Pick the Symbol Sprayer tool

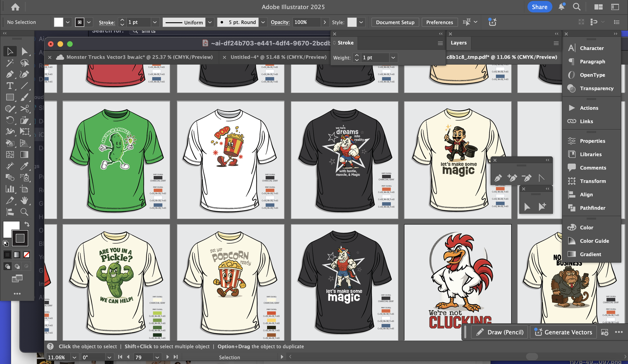24,177
